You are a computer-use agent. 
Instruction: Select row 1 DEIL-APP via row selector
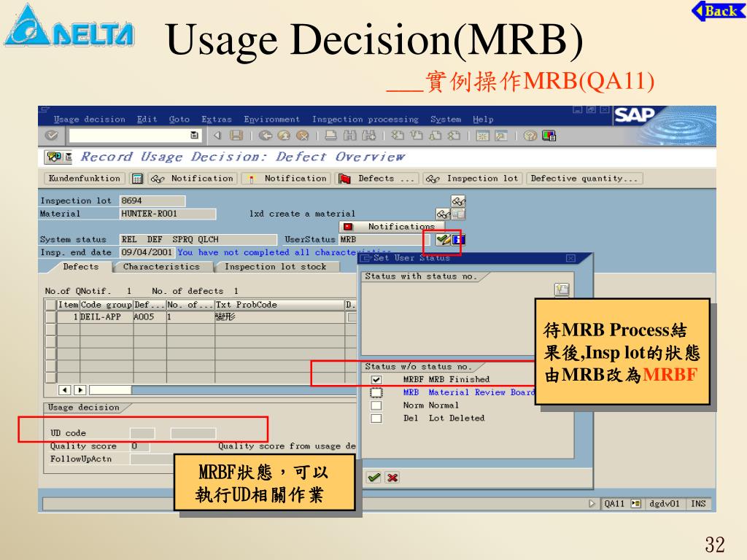tap(50, 317)
